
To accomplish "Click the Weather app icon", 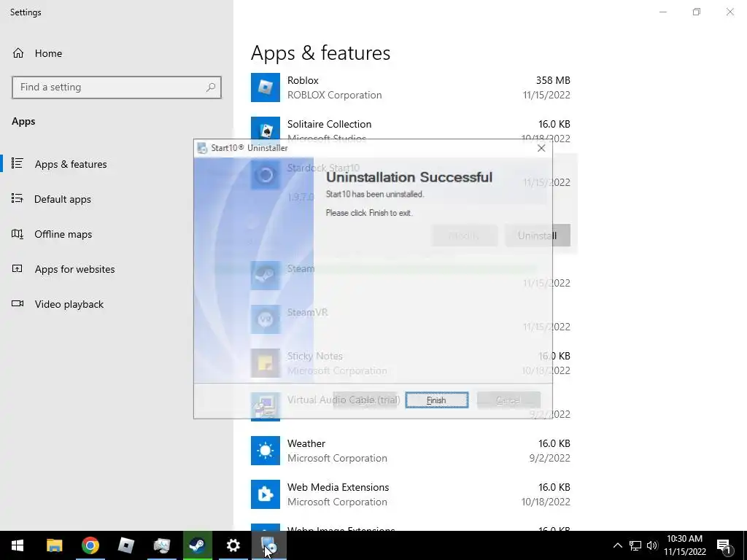I will 266,451.
